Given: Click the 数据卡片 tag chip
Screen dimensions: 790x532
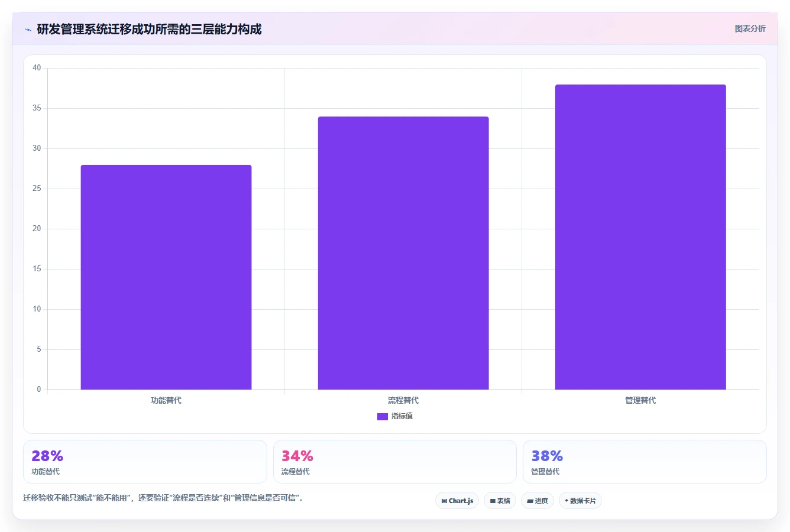Looking at the screenshot, I should tap(580, 501).
